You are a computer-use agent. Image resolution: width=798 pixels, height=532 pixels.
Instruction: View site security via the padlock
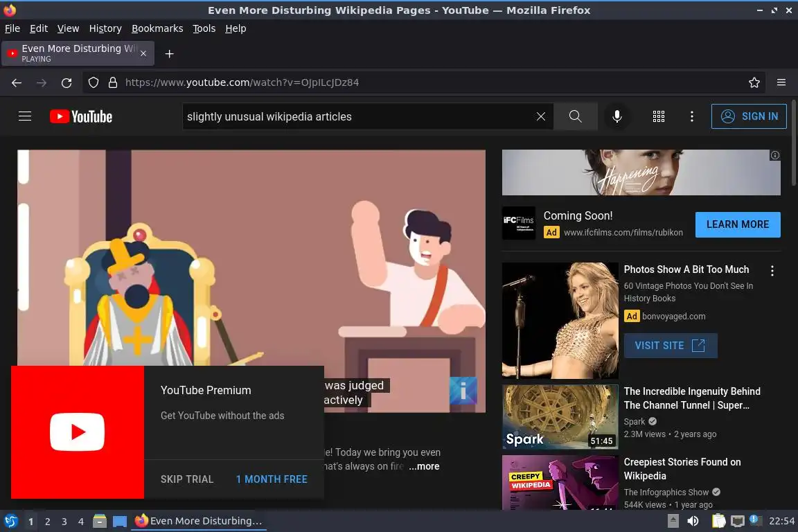coord(113,82)
